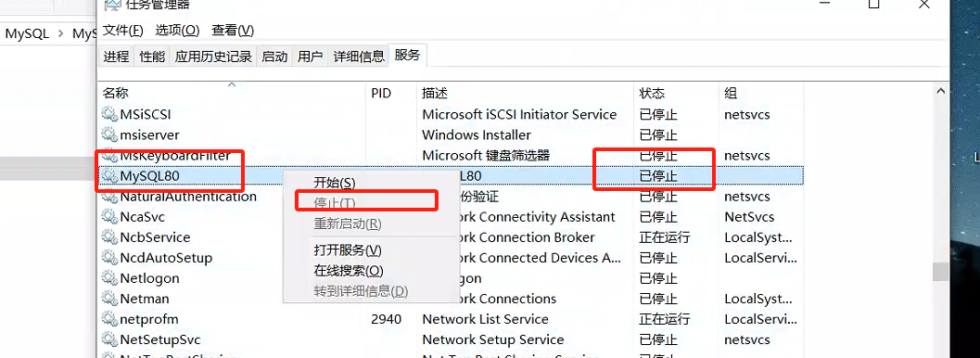Open the 选项(O) menu
Image resolution: width=980 pixels, height=358 pixels.
177,30
